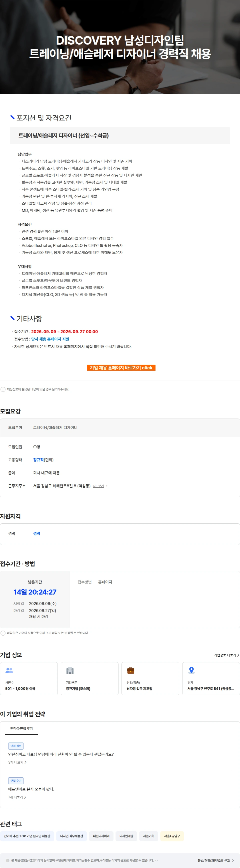Click the 서울>강남구 location tag
The image size is (240, 868).
pyautogui.click(x=172, y=836)
